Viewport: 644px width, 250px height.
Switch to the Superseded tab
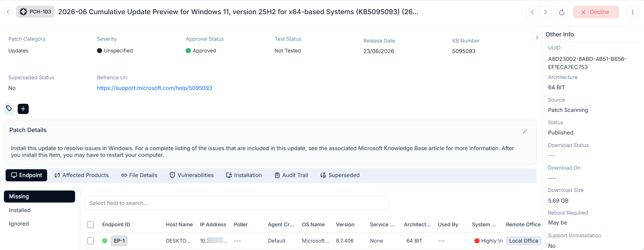pos(340,175)
